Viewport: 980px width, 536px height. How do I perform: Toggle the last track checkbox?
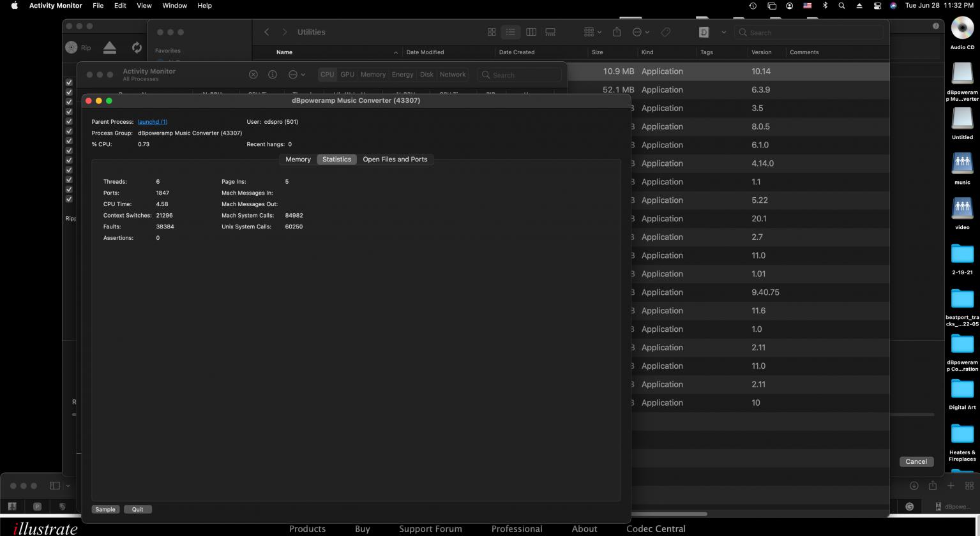tap(69, 199)
